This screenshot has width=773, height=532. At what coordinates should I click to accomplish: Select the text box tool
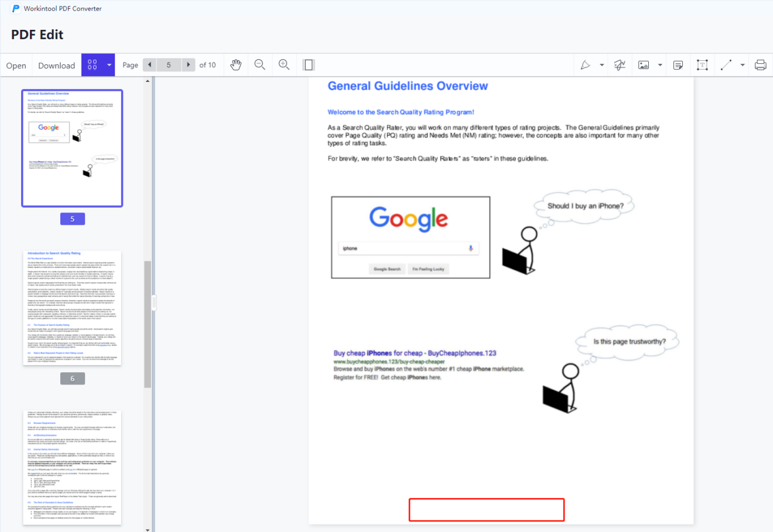(702, 65)
